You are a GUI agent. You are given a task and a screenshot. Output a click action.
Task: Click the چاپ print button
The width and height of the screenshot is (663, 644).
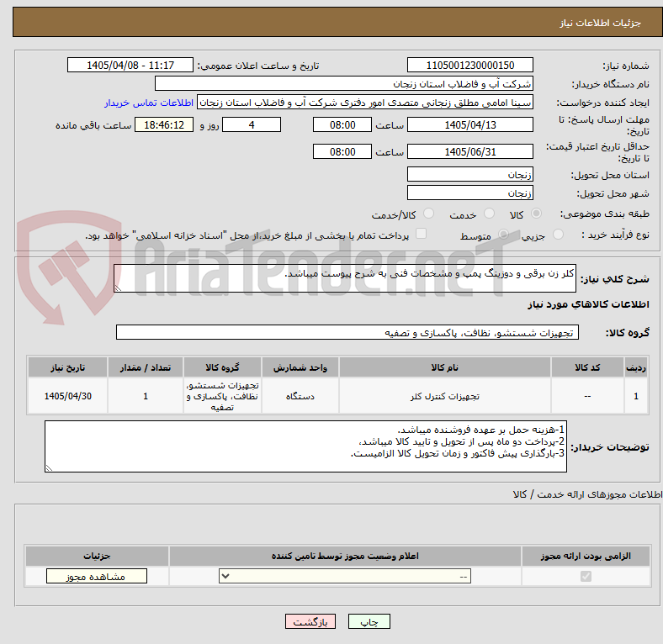369,622
